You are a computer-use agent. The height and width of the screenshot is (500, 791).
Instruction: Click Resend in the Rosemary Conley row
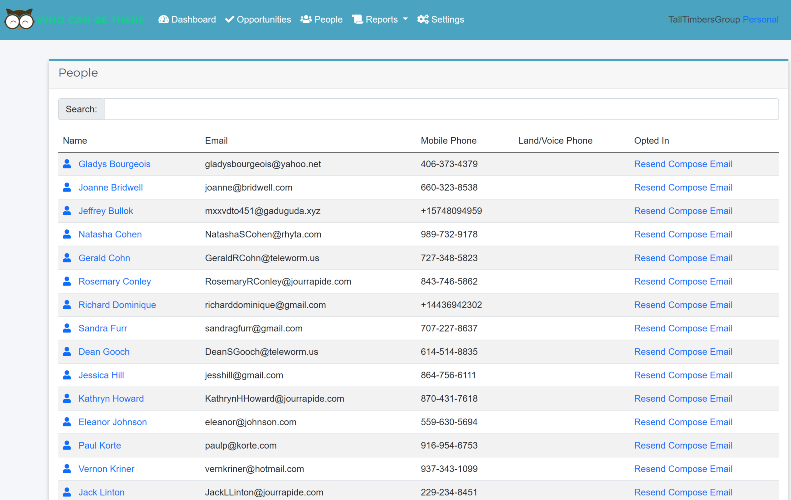point(650,282)
